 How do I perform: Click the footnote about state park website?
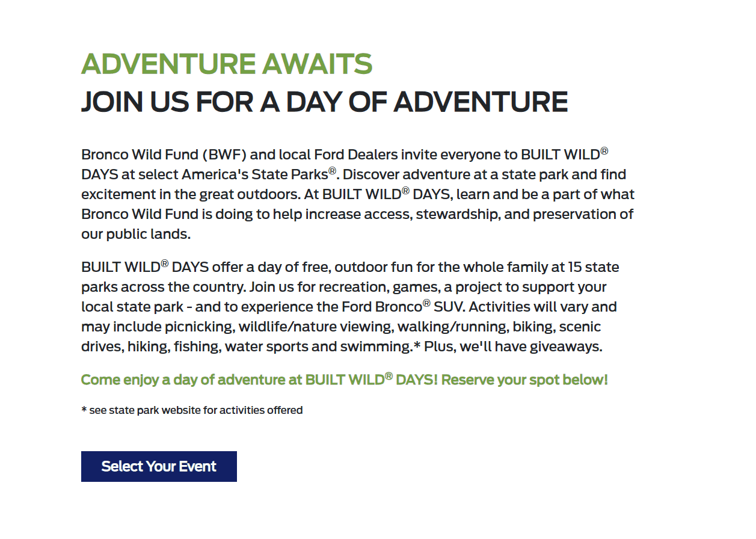192,410
